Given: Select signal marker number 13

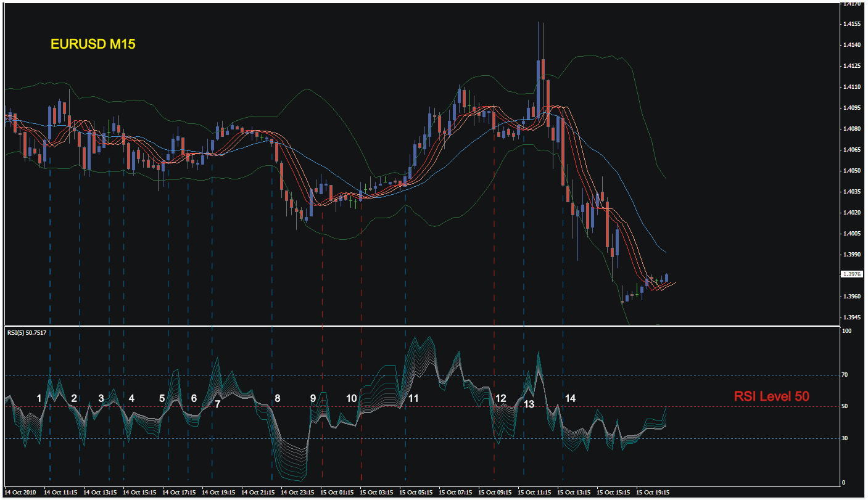Looking at the screenshot, I should (529, 404).
